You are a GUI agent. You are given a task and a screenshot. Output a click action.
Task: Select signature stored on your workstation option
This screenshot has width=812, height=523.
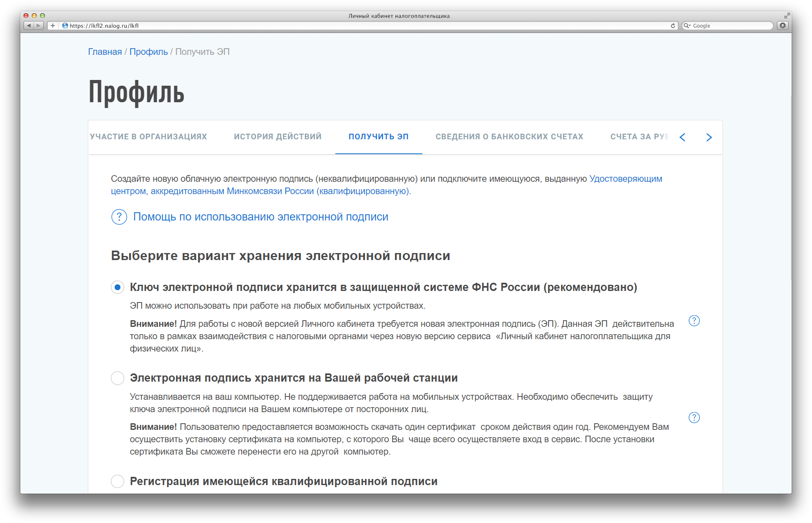point(118,378)
